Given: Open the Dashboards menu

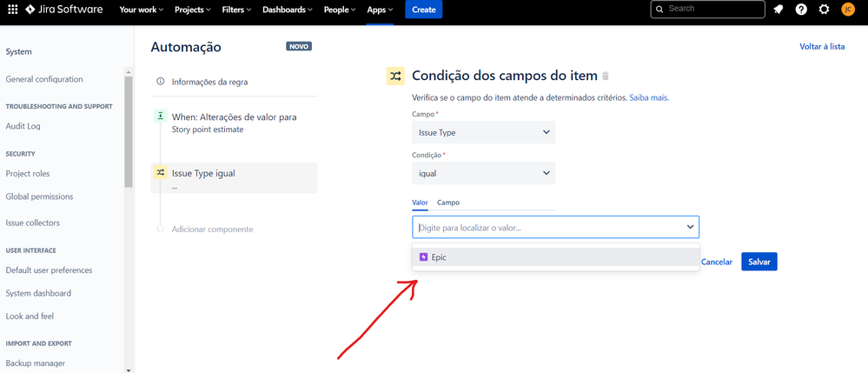Looking at the screenshot, I should (288, 10).
